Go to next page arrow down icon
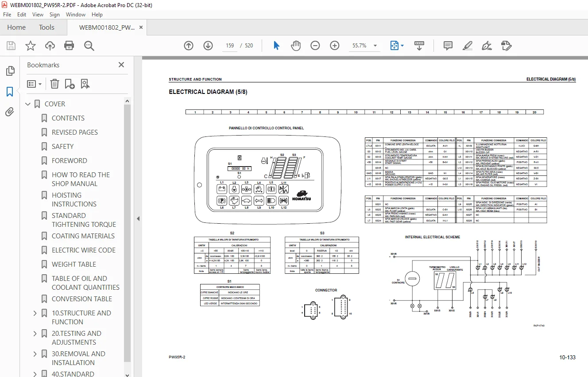588x377 pixels. click(x=208, y=46)
